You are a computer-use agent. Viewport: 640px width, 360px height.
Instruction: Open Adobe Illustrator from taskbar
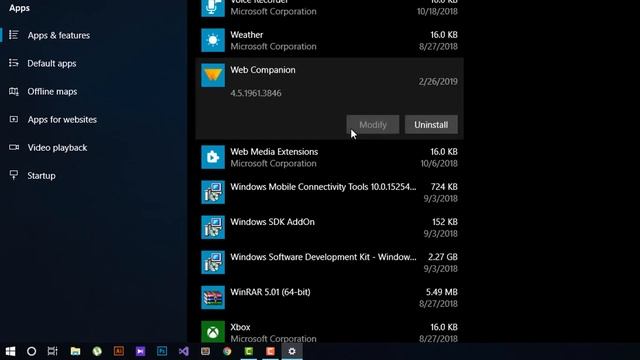coord(119,351)
